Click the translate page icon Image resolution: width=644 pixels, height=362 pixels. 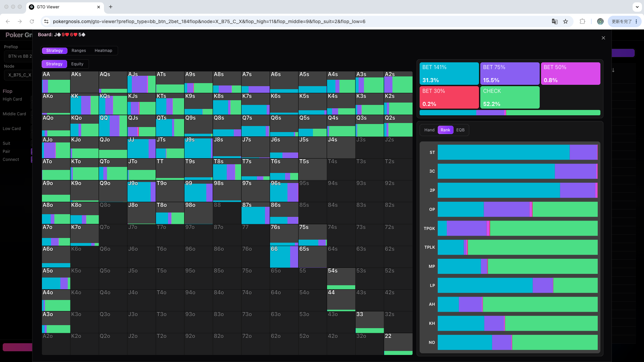[x=554, y=21]
